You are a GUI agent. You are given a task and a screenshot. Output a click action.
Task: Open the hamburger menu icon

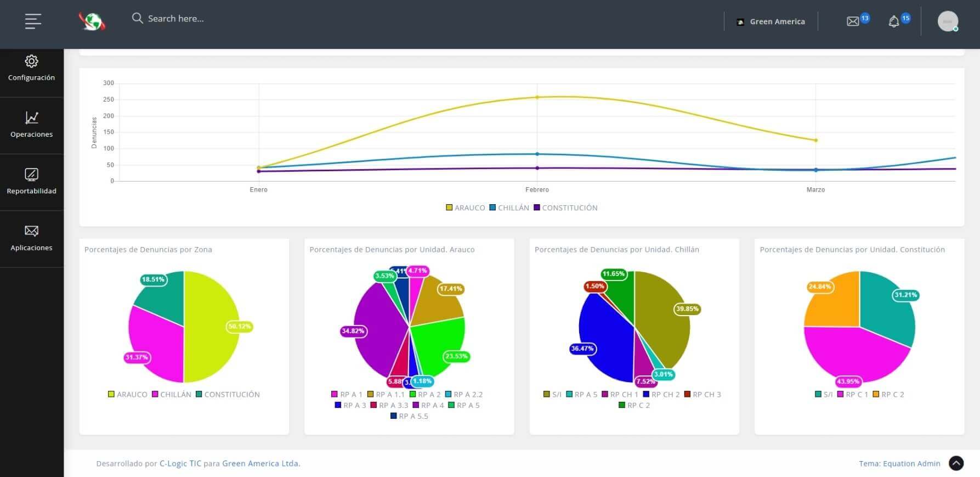coord(33,21)
